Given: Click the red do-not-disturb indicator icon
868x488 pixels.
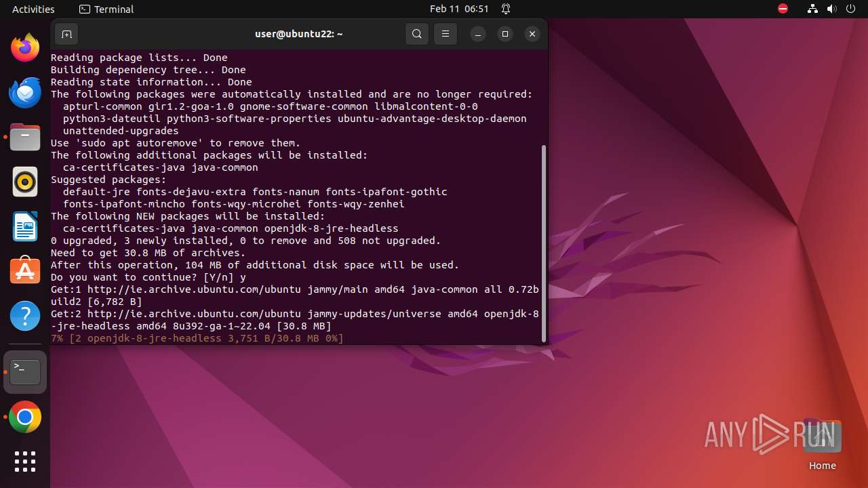Looking at the screenshot, I should click(783, 9).
